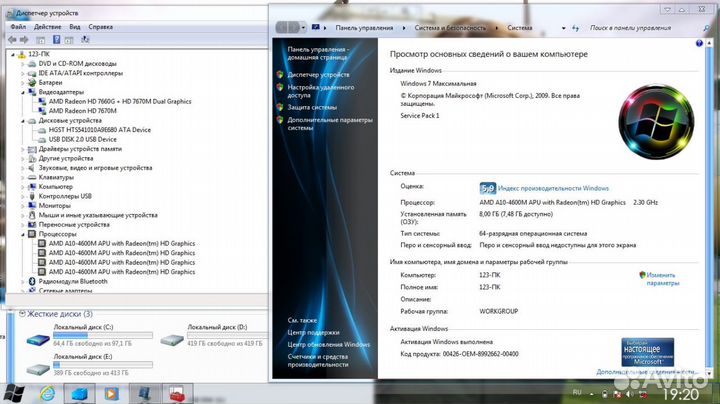Click Система и безопасность breadcrumb
The image size is (720, 404).
(x=450, y=28)
